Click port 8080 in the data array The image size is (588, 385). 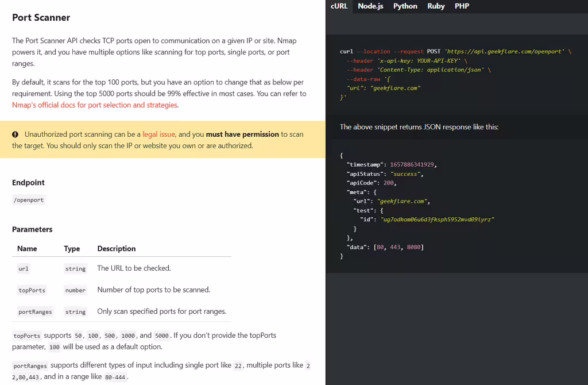coord(413,247)
